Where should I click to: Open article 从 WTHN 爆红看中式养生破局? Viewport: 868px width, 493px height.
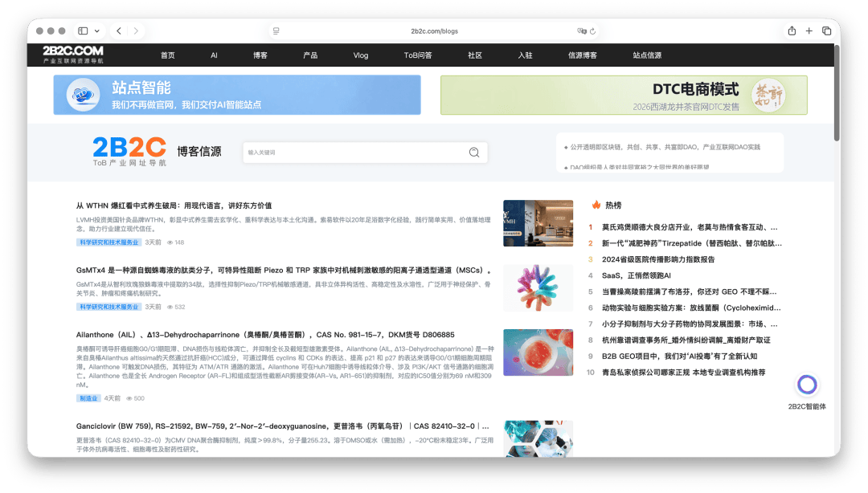pyautogui.click(x=174, y=206)
